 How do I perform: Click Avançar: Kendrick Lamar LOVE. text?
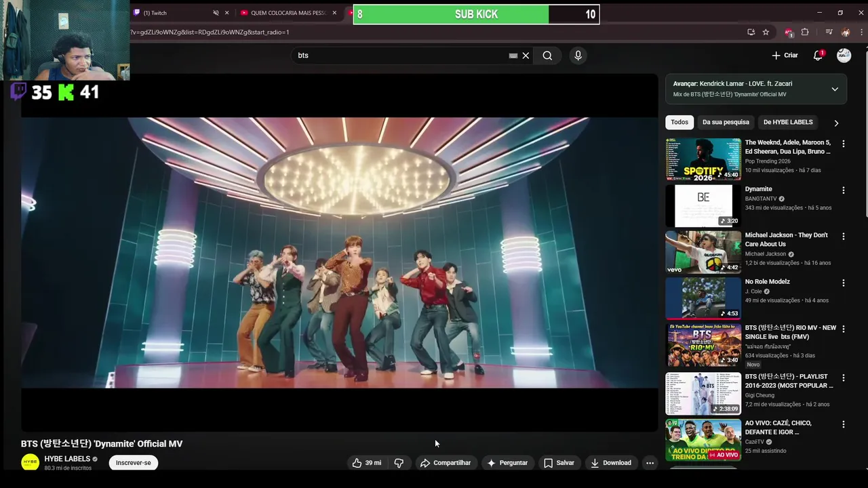point(732,84)
